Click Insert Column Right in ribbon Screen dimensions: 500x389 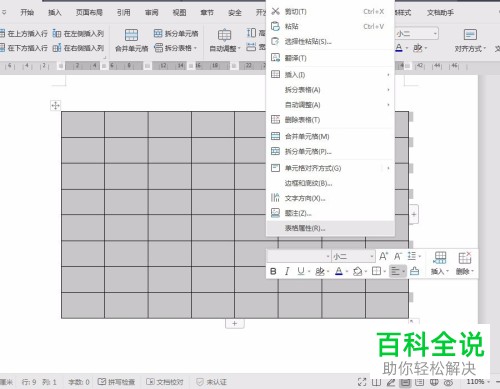tap(78, 48)
